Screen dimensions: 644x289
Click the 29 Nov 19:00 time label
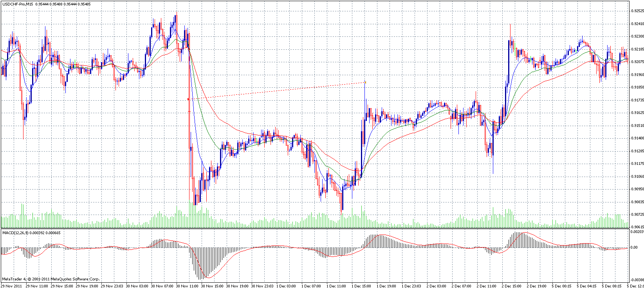(x=87, y=286)
